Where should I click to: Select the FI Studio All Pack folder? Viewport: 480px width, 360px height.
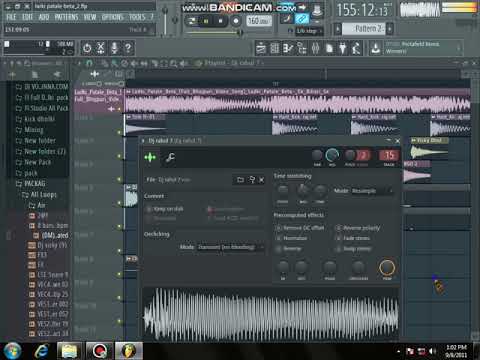coord(42,108)
